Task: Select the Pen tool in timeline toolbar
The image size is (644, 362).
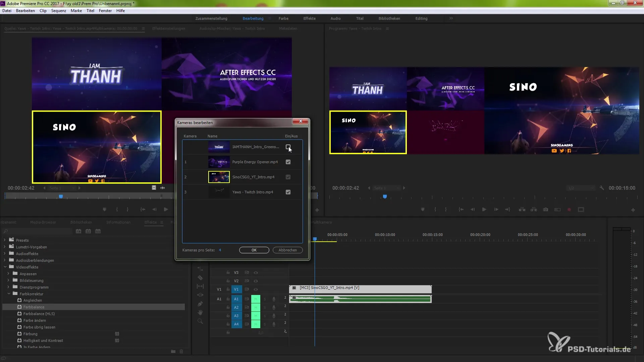Action: coord(200,304)
